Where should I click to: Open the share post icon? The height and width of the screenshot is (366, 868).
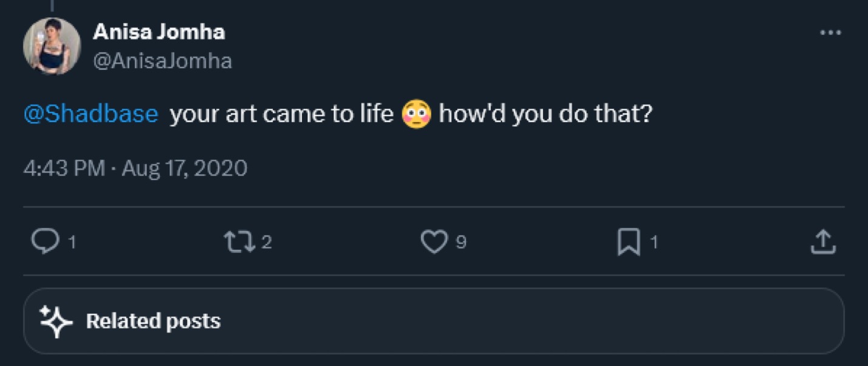click(x=823, y=243)
